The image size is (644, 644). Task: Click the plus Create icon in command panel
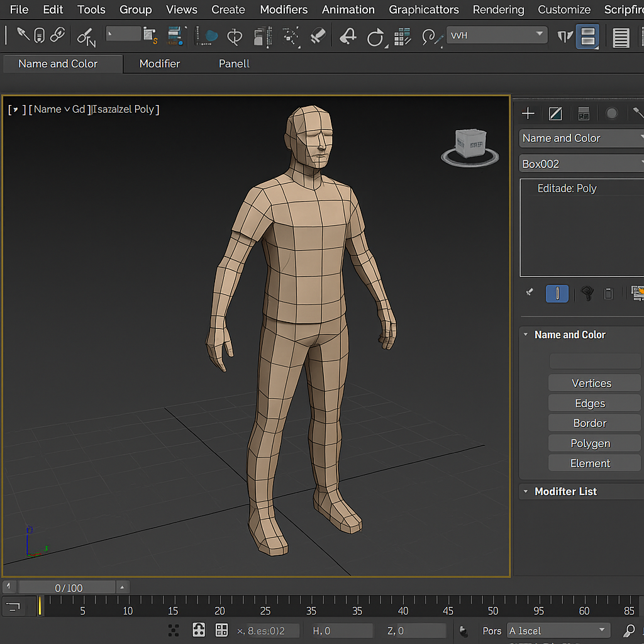tap(528, 113)
